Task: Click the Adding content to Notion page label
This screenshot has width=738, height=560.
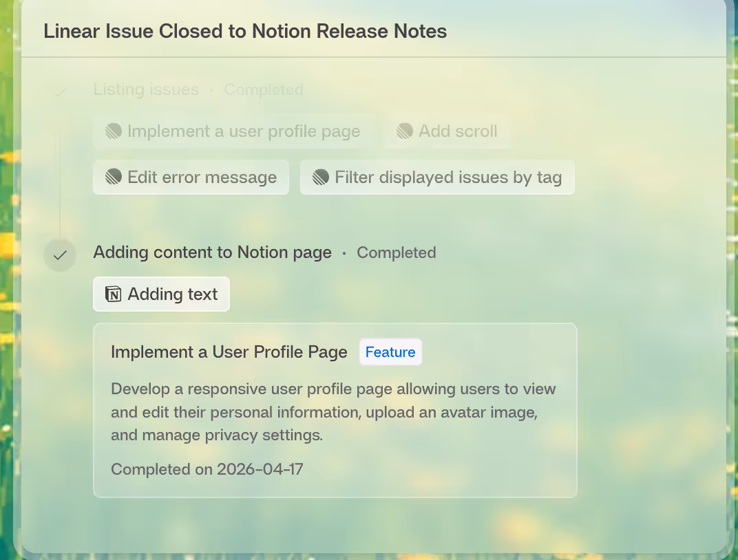Action: pyautogui.click(x=212, y=252)
